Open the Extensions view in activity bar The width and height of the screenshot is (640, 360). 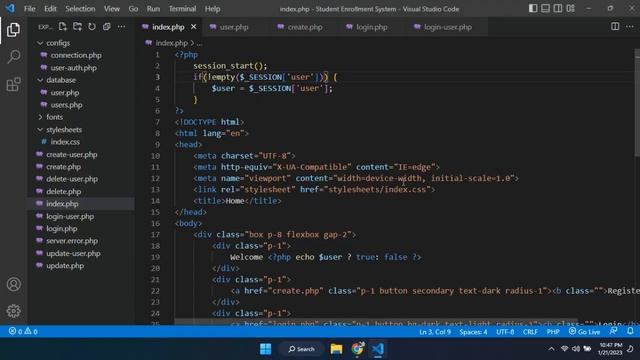pyautogui.click(x=13, y=84)
